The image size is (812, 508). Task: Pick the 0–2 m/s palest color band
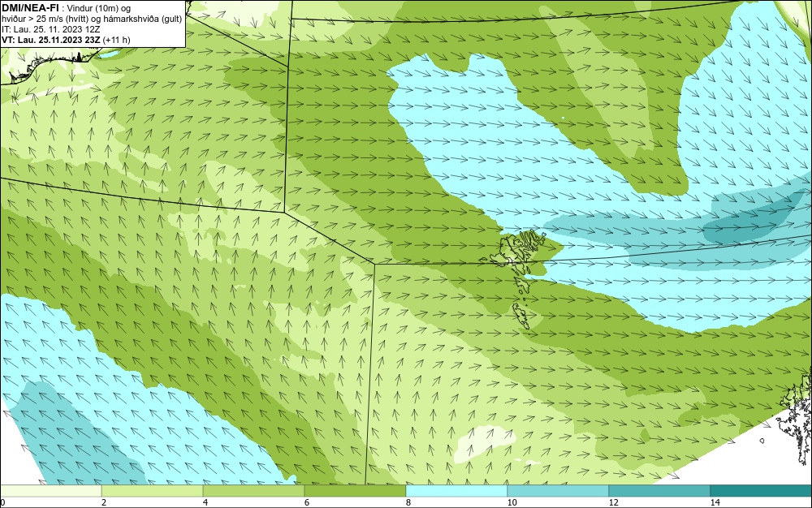[50, 491]
